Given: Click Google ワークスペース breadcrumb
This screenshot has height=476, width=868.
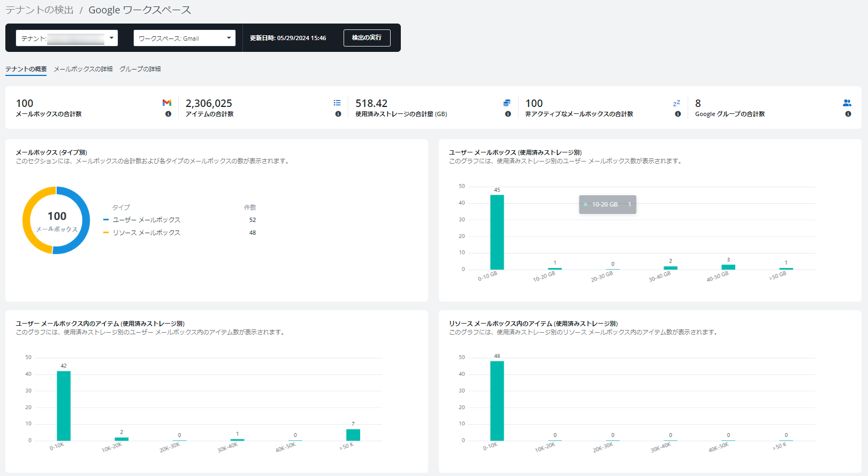Looking at the screenshot, I should (140, 10).
